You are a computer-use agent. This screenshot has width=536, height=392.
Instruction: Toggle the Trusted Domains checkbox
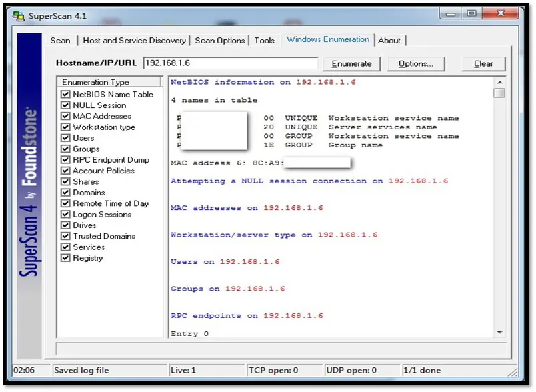tap(65, 236)
